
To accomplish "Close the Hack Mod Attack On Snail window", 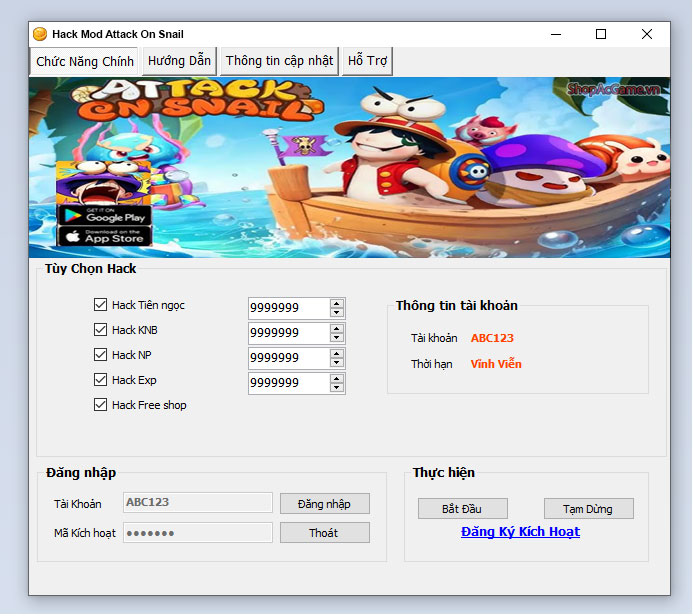I will coord(647,34).
